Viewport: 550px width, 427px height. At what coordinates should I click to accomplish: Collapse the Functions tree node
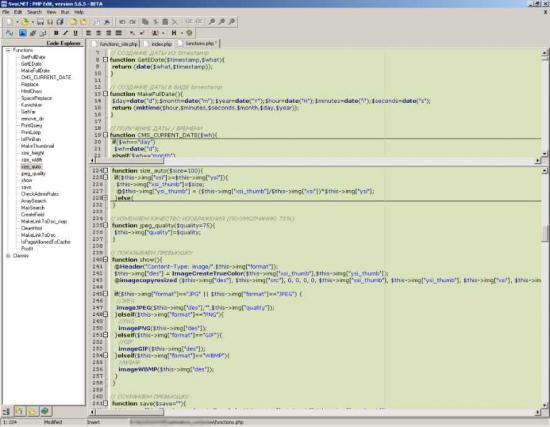[8, 51]
